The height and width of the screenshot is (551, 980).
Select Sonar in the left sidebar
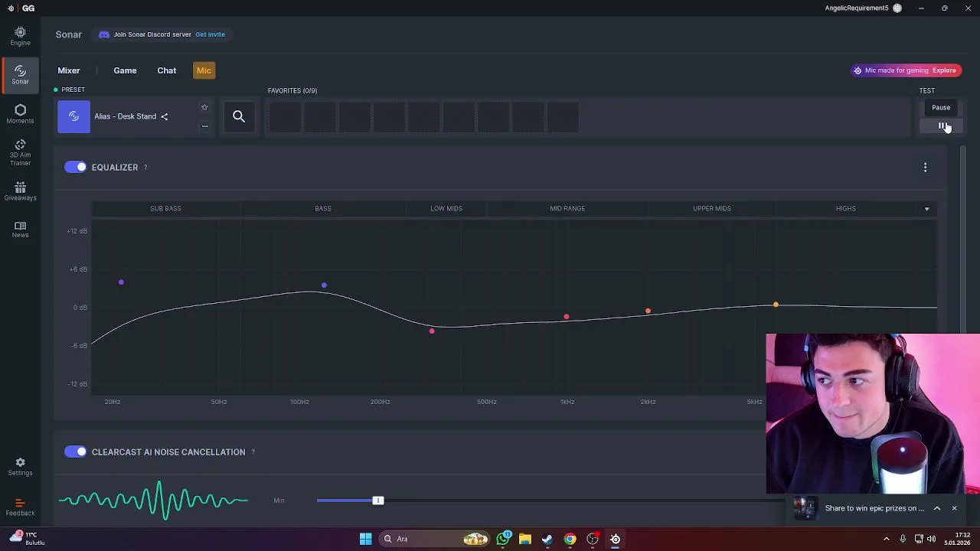click(20, 74)
